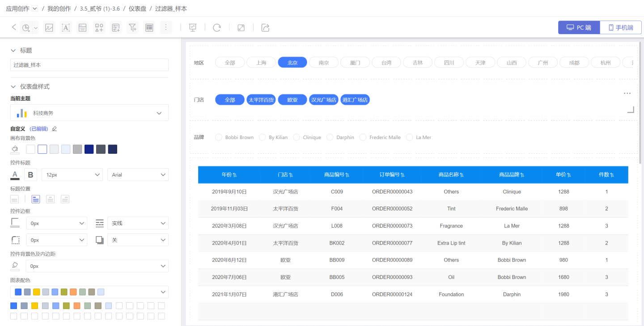Click the 太平洋百货 store filter button

pyautogui.click(x=261, y=100)
